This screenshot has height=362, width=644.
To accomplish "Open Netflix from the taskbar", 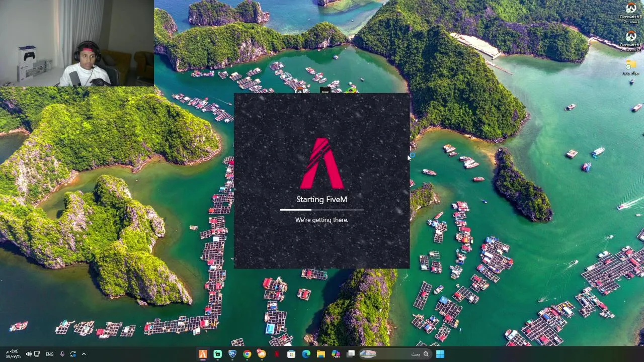I will click(277, 354).
